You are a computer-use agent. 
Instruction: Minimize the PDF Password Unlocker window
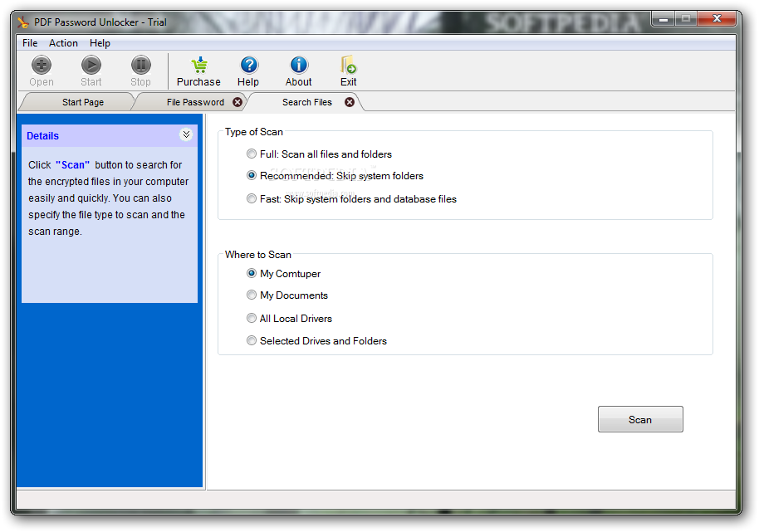[664, 19]
